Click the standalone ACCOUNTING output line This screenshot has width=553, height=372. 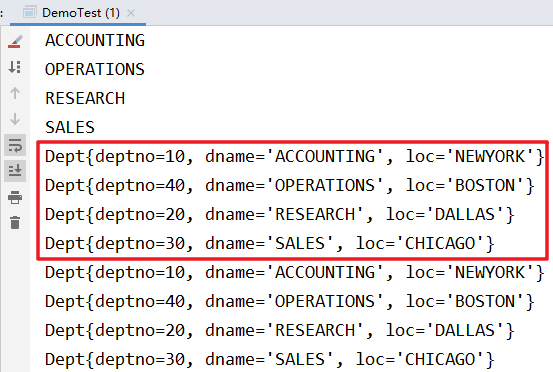coord(95,40)
